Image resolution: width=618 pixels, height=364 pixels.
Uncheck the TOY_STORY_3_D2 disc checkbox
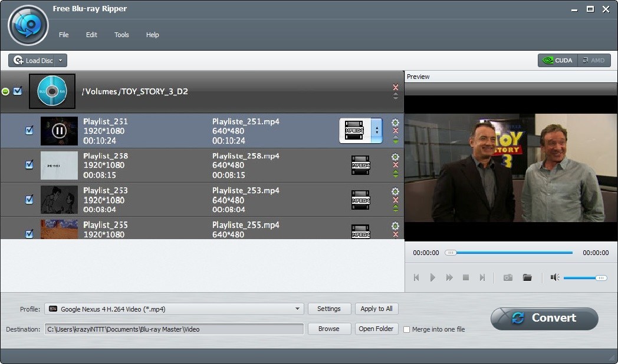coord(18,91)
